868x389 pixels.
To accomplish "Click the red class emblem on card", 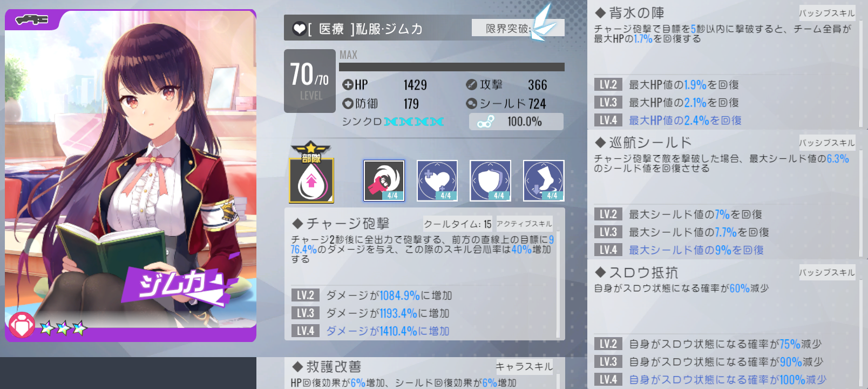I will [x=22, y=326].
